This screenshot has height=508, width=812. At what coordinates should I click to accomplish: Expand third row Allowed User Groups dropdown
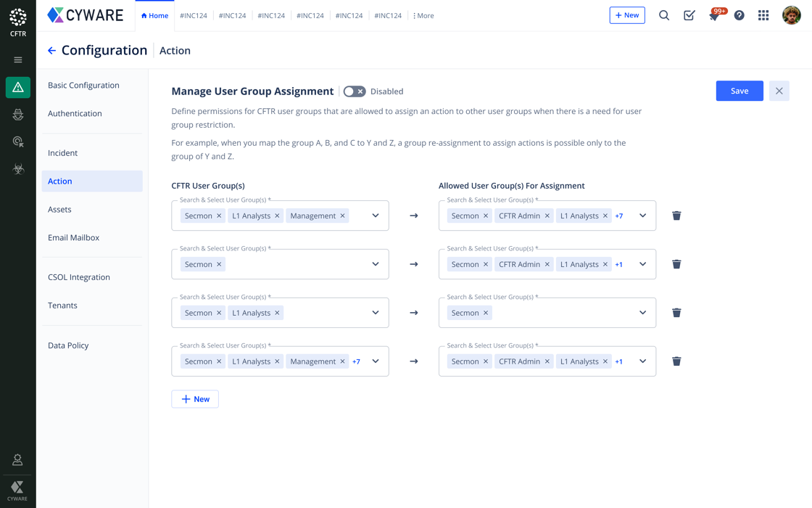pos(642,313)
